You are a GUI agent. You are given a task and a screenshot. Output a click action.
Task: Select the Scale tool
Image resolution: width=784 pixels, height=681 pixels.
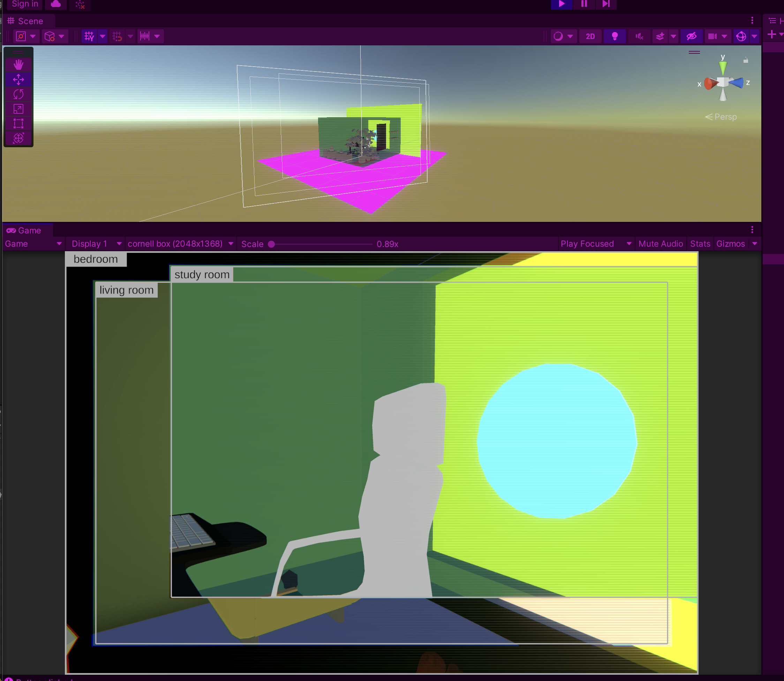(x=18, y=109)
